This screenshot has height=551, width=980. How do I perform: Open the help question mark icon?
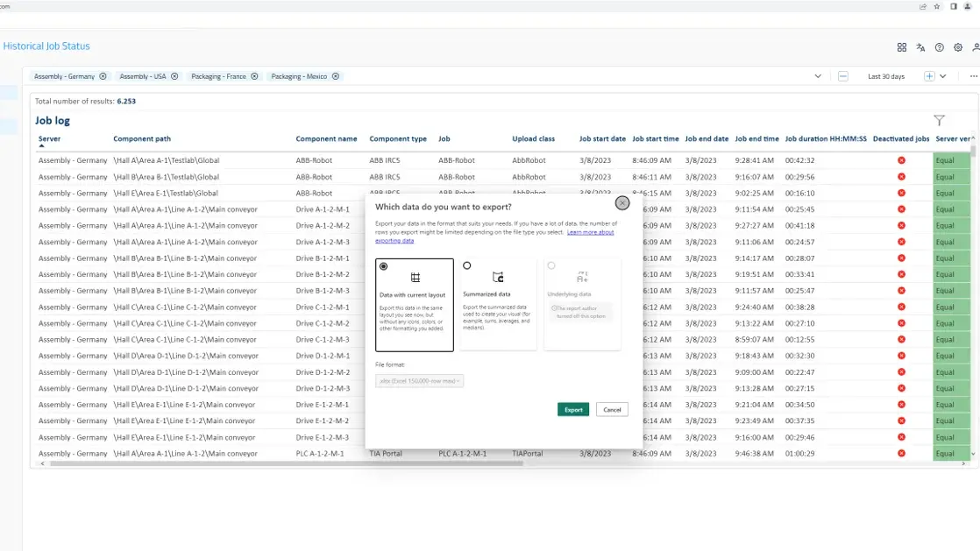click(940, 47)
